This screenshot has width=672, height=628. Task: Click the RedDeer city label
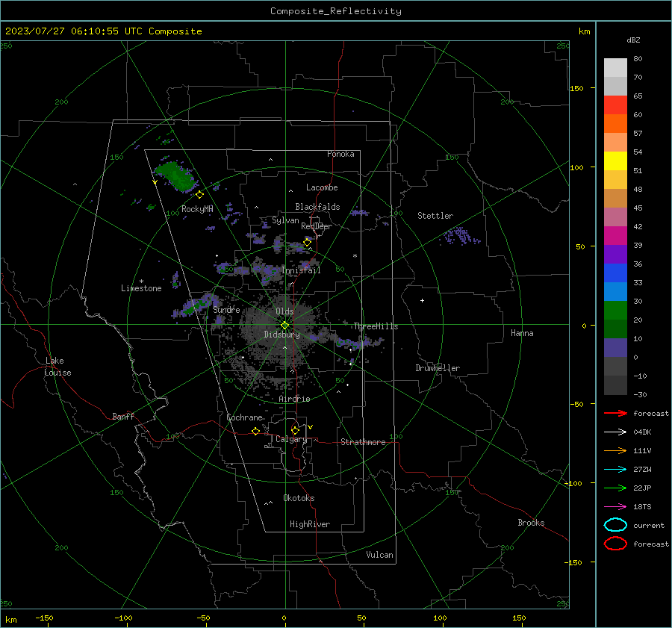pyautogui.click(x=317, y=226)
